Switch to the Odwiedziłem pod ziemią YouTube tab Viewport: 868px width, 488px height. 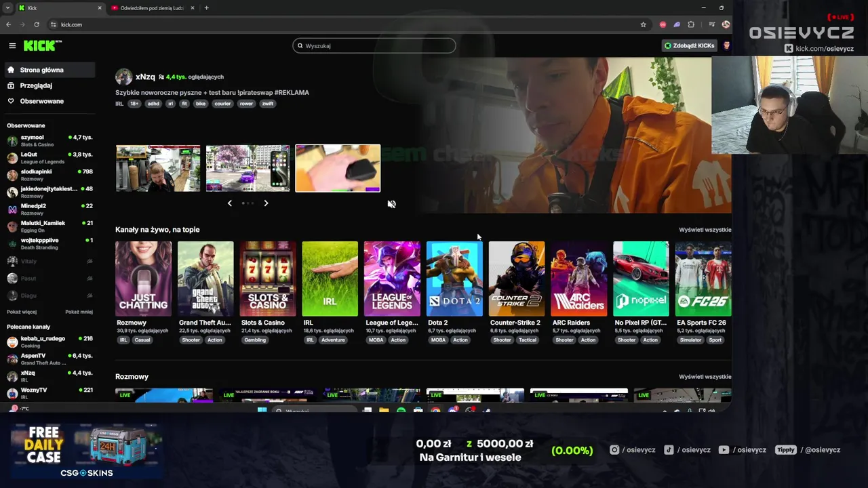coord(151,8)
